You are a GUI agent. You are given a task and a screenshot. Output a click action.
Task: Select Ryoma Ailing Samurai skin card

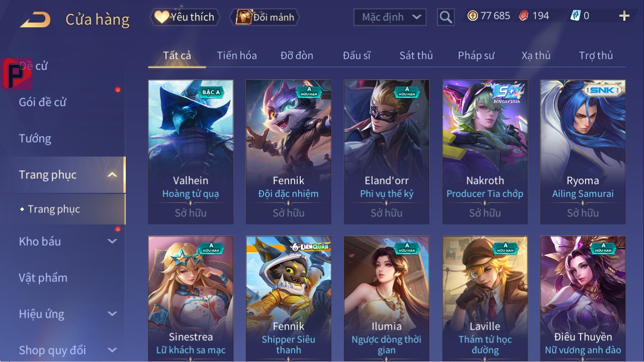583,152
